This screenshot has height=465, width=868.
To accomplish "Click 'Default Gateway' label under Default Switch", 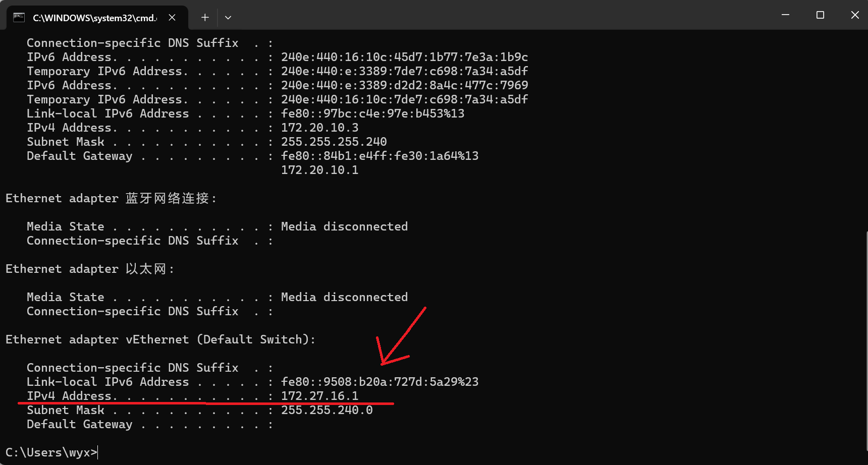I will [x=79, y=424].
